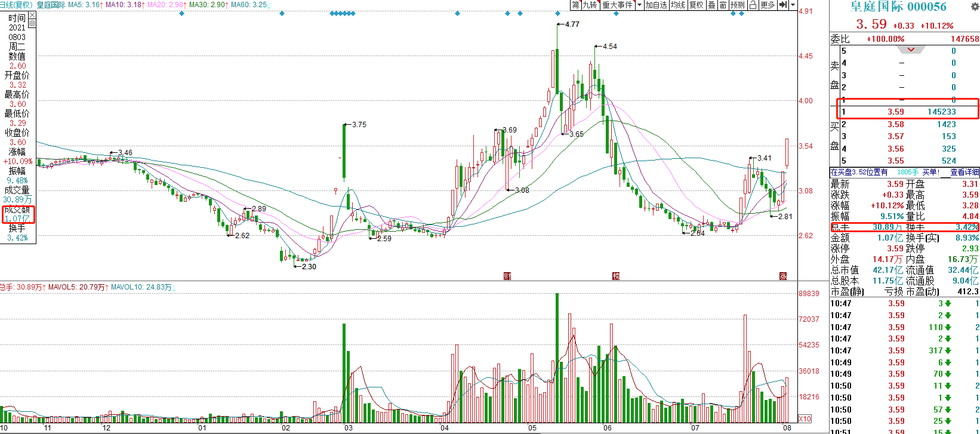Click MAVOL5: 20.79万 volume label
Viewport: 980px width, 434px height.
click(x=78, y=287)
